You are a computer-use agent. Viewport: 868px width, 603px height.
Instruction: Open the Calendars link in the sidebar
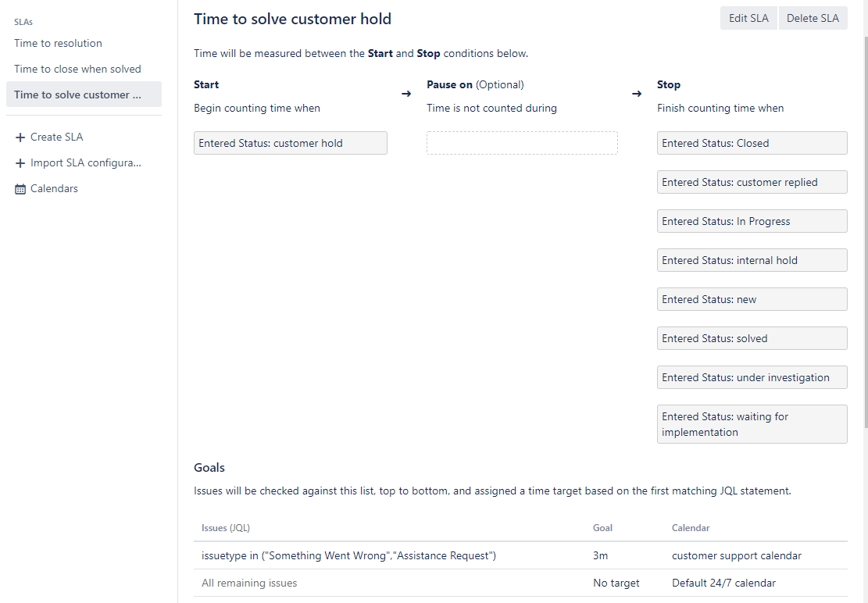54,189
